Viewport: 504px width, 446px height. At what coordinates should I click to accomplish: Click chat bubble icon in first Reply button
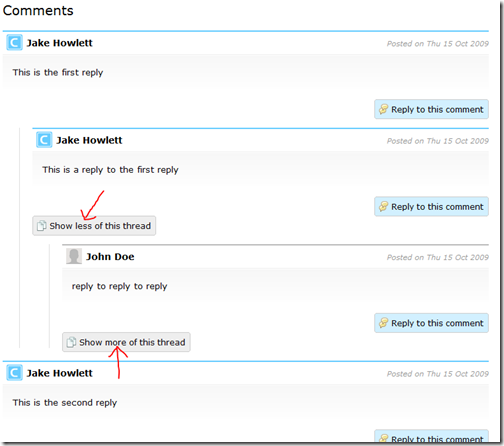384,109
